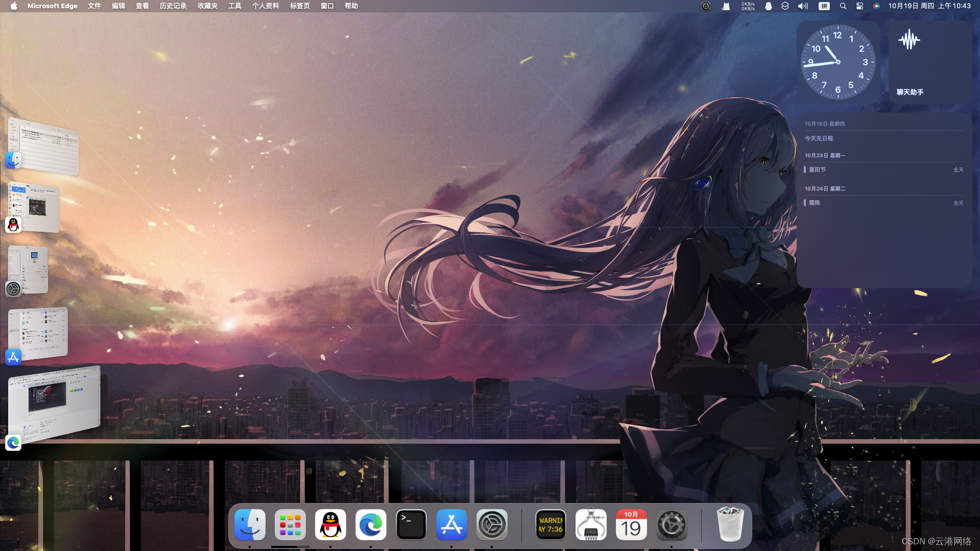This screenshot has width=980, height=551.
Task: Open System Information caliper-and-chip icon
Action: [591, 524]
